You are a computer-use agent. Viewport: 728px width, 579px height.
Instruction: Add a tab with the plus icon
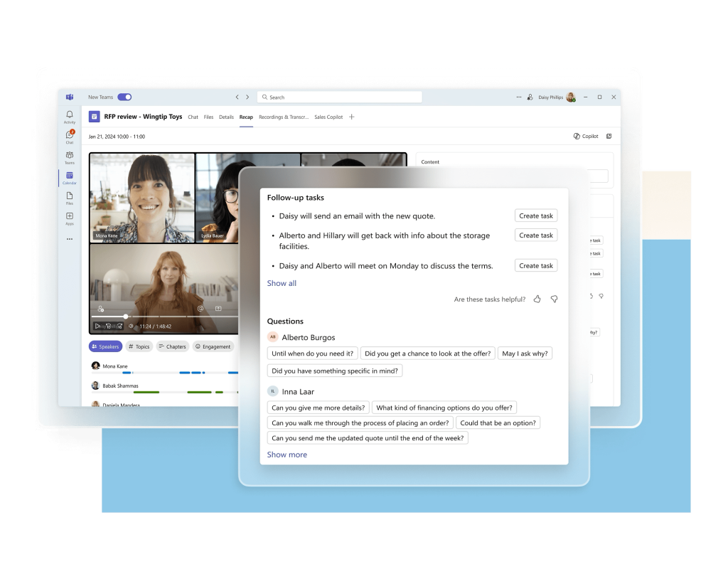(351, 117)
